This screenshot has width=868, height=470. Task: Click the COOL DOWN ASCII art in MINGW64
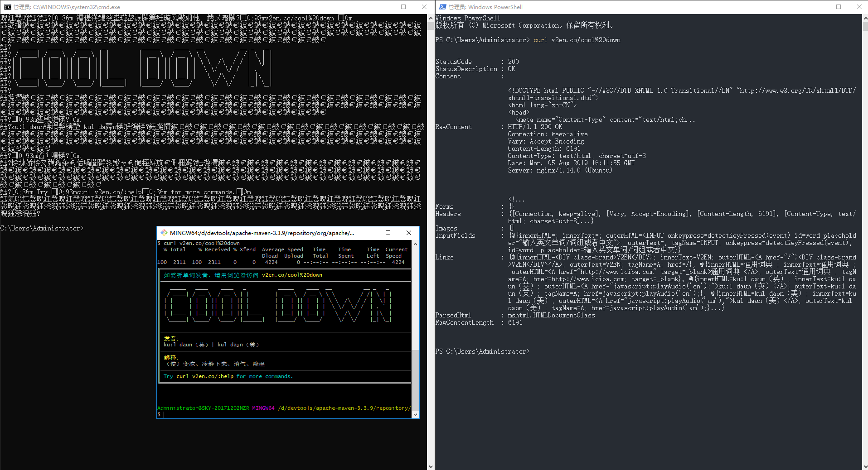pyautogui.click(x=278, y=304)
